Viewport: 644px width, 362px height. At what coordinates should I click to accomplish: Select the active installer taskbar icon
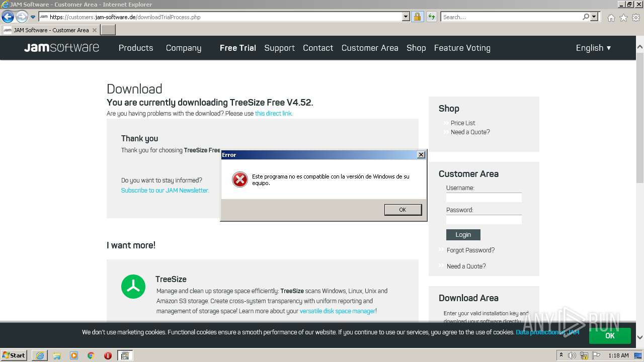pyautogui.click(x=125, y=355)
